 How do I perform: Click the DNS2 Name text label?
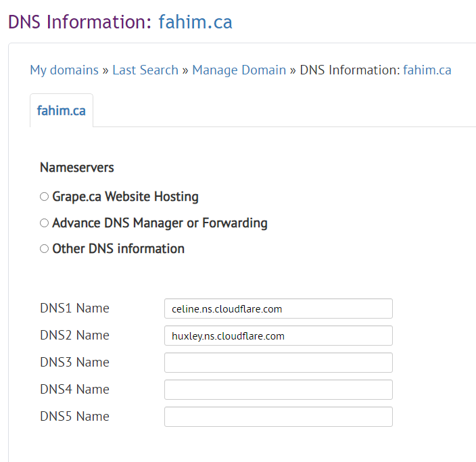[x=74, y=336]
